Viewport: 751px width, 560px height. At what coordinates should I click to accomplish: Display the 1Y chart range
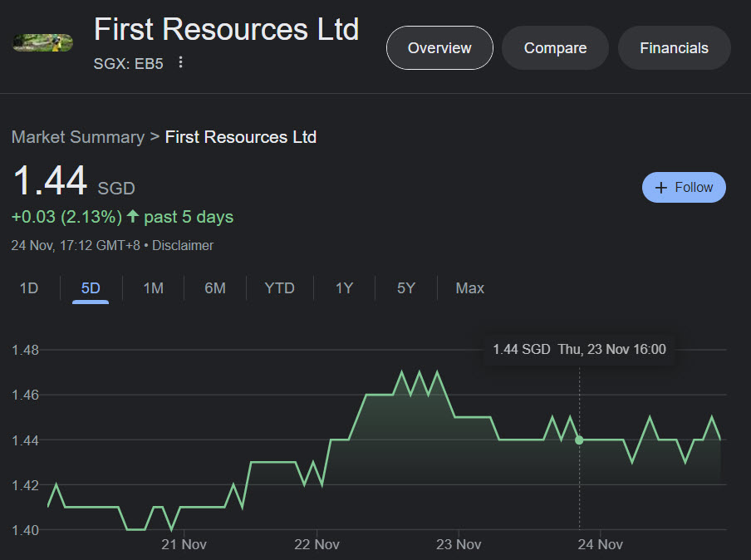[x=344, y=288]
